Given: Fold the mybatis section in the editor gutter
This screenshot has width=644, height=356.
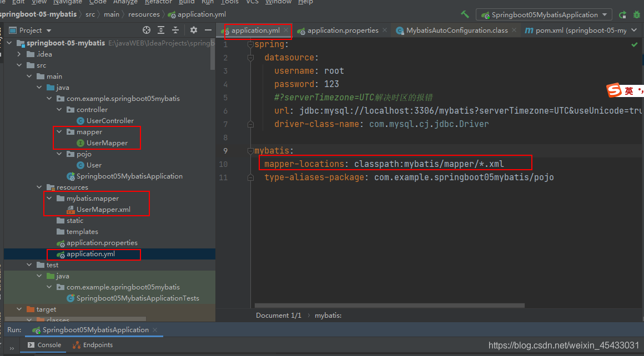Looking at the screenshot, I should 250,151.
